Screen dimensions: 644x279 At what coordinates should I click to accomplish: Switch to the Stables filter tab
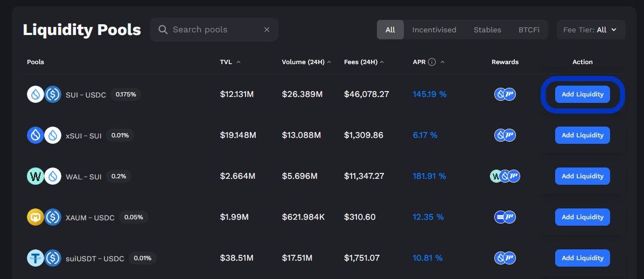pos(487,30)
